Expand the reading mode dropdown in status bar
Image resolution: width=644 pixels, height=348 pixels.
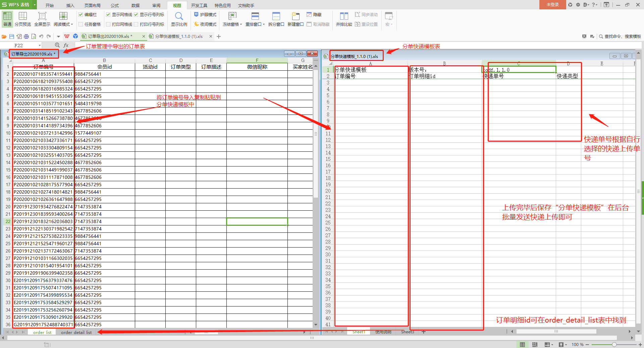pyautogui.click(x=552, y=345)
